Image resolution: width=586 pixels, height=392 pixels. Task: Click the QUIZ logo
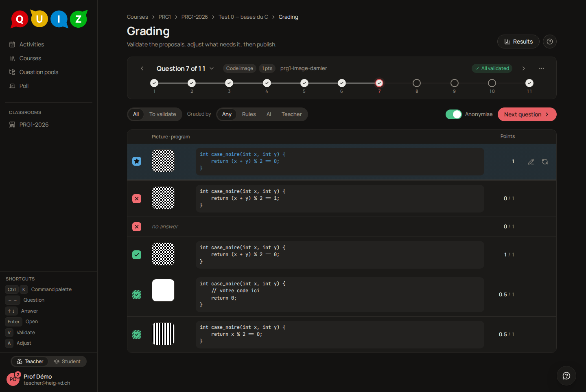click(49, 19)
